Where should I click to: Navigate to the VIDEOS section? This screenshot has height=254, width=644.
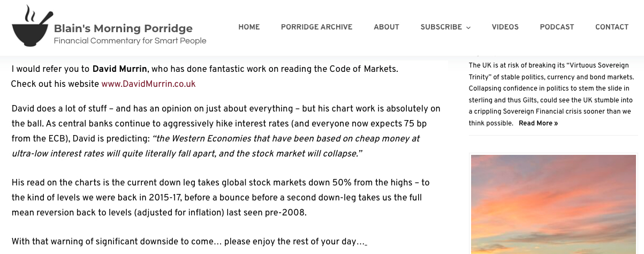click(505, 27)
